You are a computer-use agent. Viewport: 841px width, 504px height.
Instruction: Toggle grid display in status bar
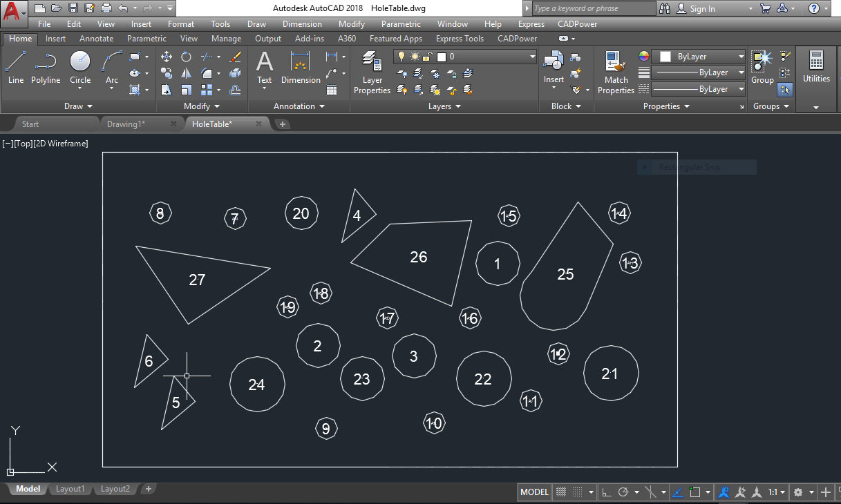coord(561,492)
